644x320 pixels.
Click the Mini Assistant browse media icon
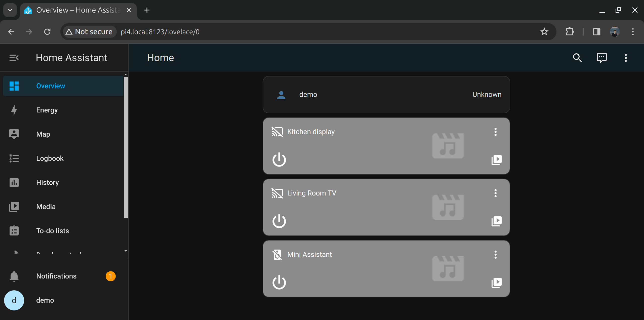click(496, 283)
